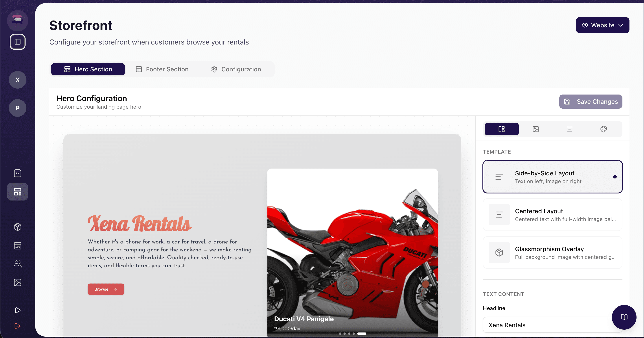This screenshot has width=644, height=338.
Task: Open the package inventory cube icon
Action: [18, 227]
